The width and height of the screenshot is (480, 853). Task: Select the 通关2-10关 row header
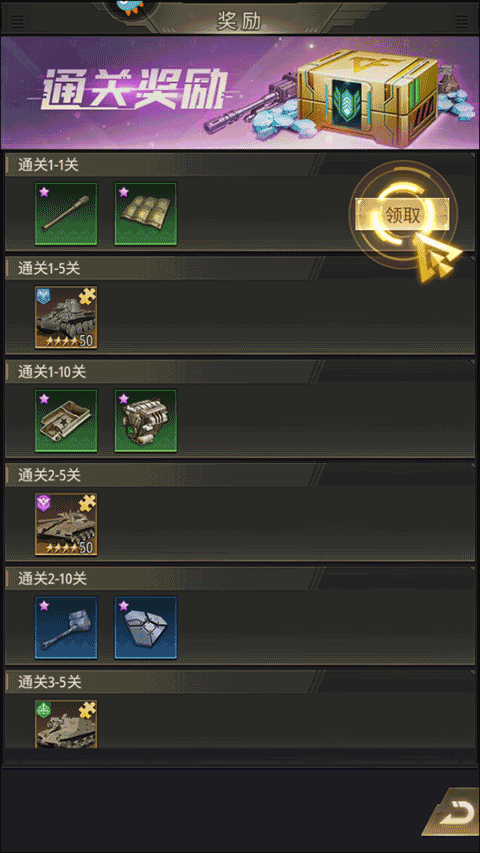[x=240, y=578]
